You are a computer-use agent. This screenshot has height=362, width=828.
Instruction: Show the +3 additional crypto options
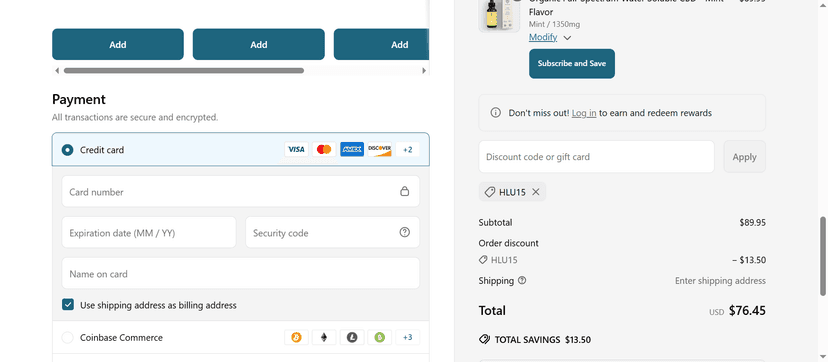pos(408,337)
